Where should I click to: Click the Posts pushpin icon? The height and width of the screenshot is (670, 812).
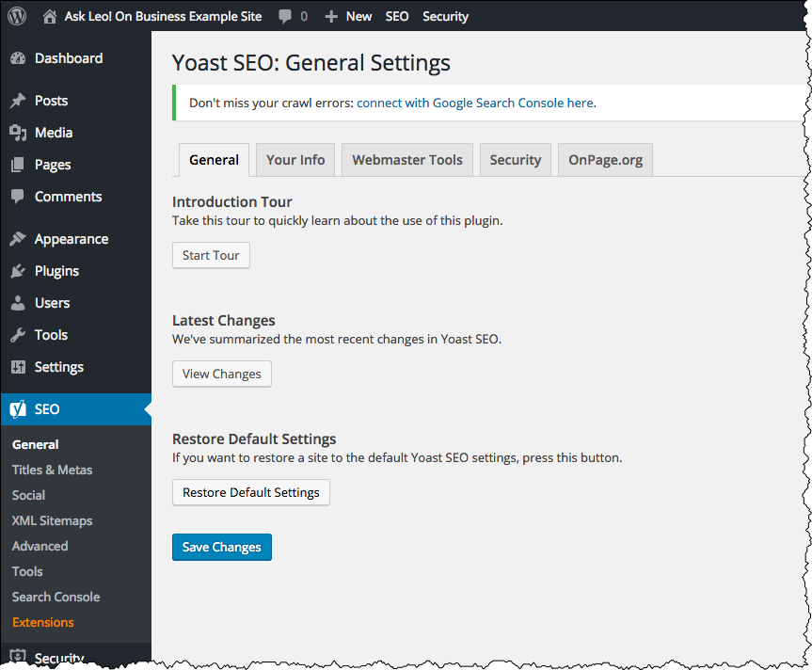click(18, 101)
